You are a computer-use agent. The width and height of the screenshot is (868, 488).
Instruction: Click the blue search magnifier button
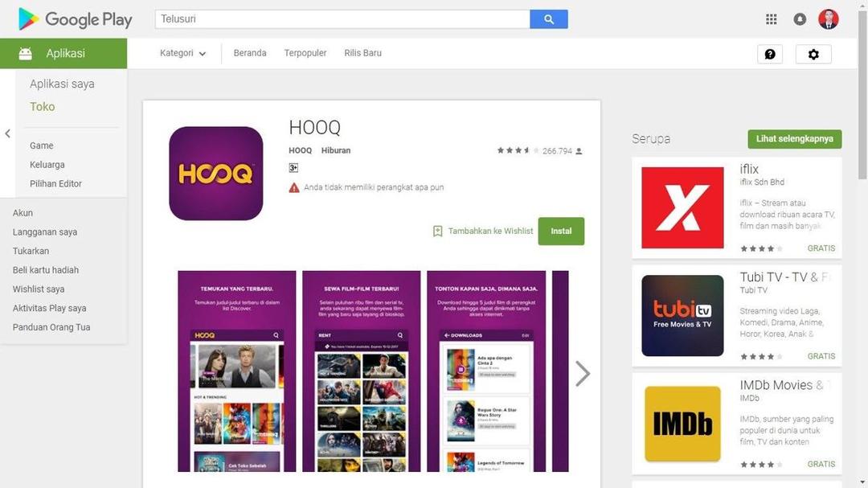click(549, 19)
